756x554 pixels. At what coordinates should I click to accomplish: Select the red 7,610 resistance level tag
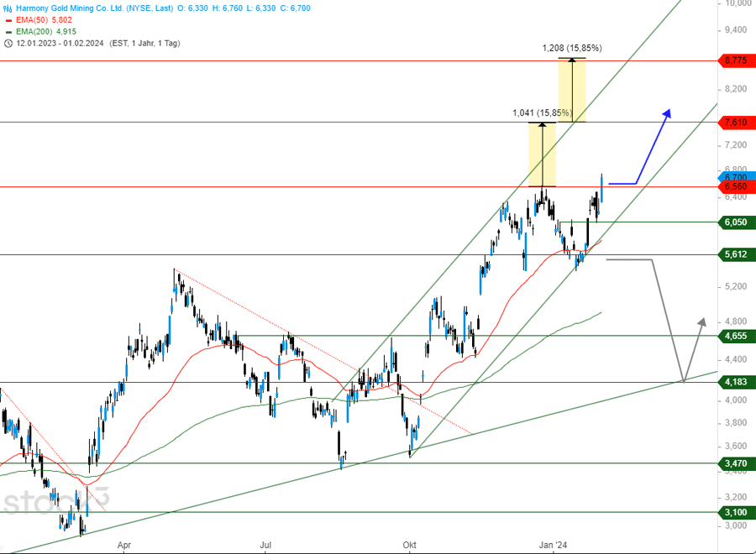pos(735,123)
